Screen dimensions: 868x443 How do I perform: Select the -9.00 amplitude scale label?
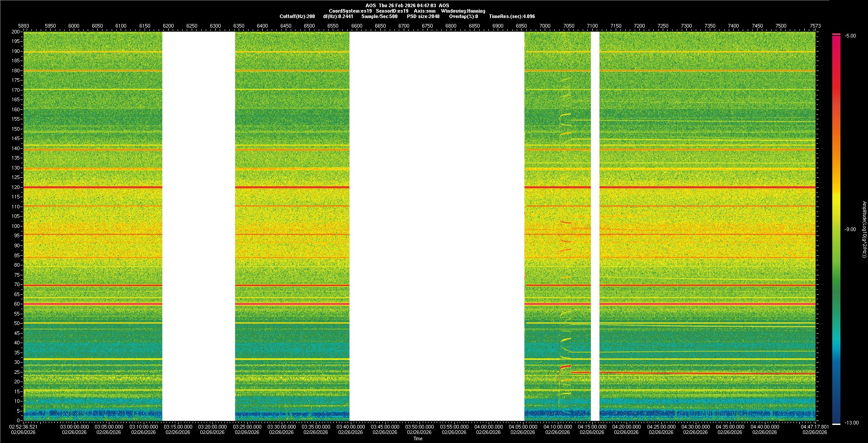[x=850, y=229]
